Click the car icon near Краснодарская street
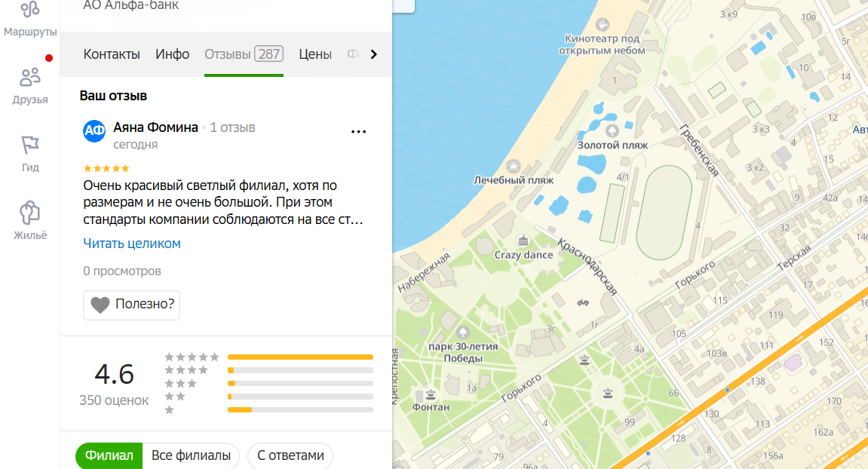868x469 pixels. [583, 303]
